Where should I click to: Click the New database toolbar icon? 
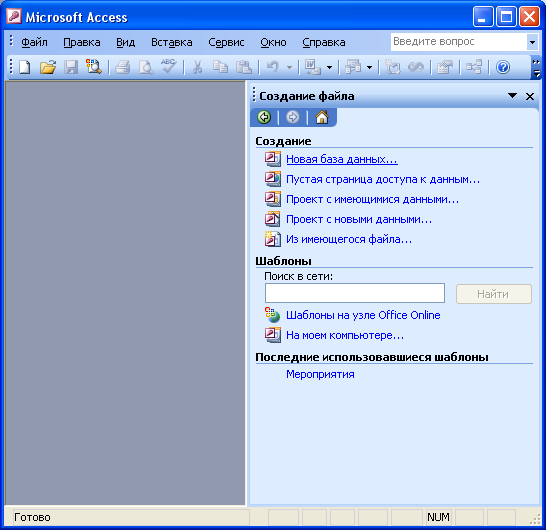pyautogui.click(x=25, y=67)
